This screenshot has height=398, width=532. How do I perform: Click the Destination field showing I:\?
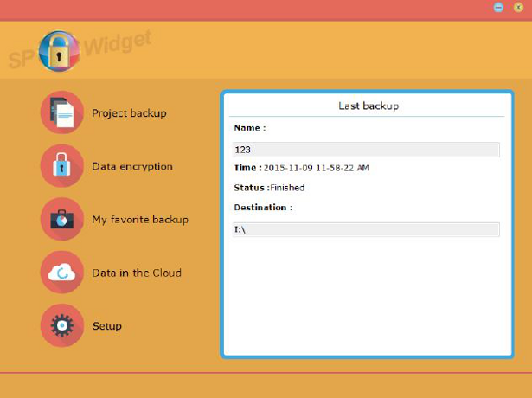tap(366, 229)
